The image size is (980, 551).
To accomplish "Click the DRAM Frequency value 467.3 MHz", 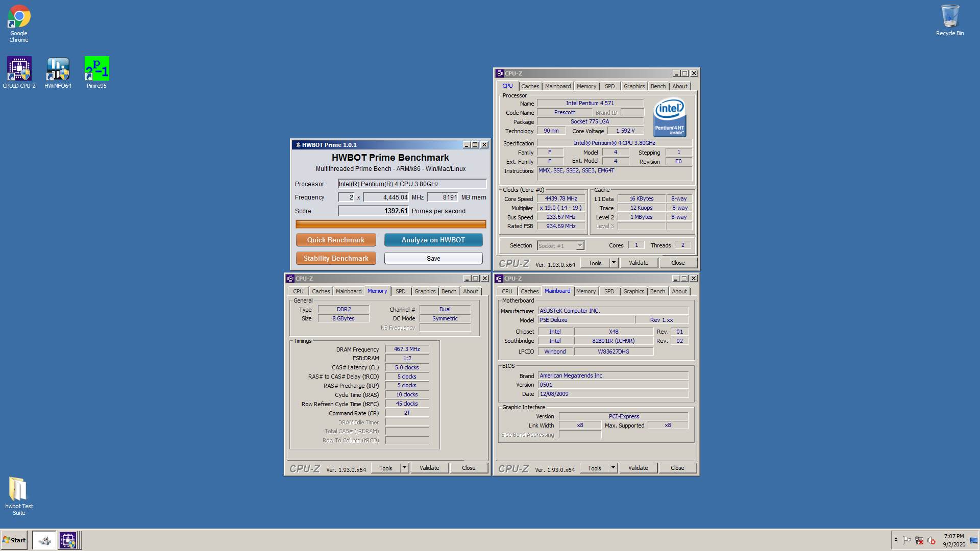I will 407,349.
